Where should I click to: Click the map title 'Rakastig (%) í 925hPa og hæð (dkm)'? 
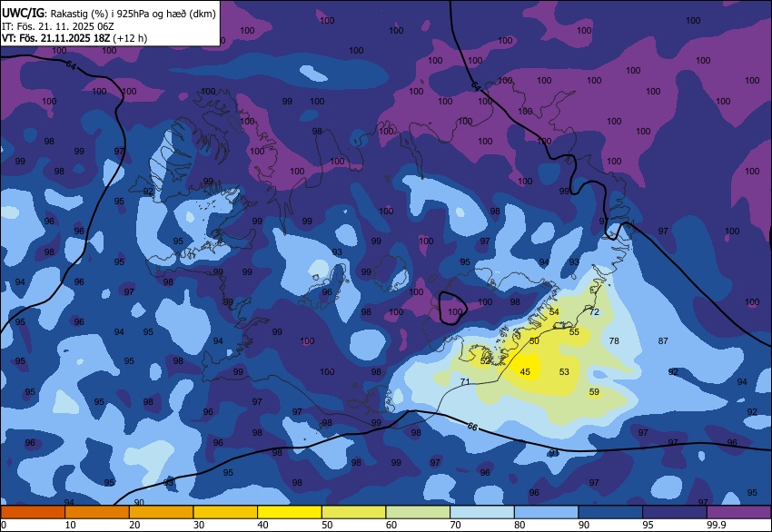click(133, 14)
